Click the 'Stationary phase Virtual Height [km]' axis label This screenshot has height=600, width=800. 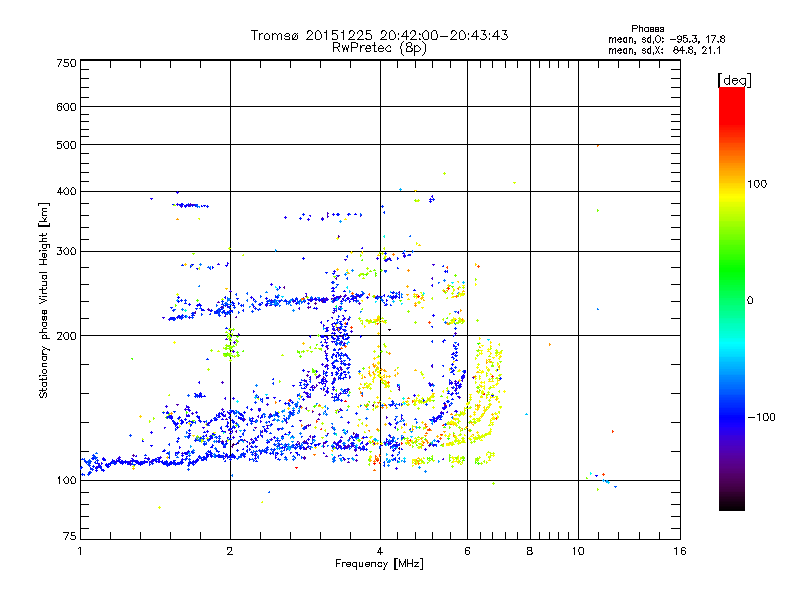coord(44,301)
